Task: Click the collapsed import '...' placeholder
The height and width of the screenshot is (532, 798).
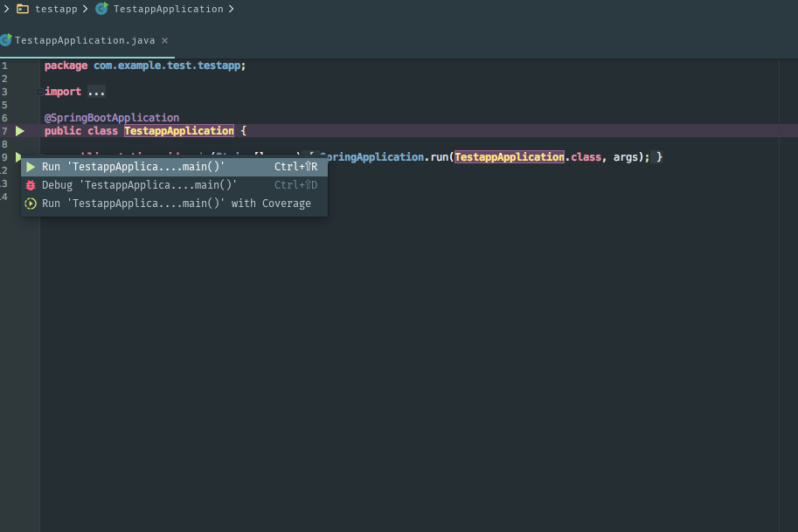Action: (x=96, y=92)
